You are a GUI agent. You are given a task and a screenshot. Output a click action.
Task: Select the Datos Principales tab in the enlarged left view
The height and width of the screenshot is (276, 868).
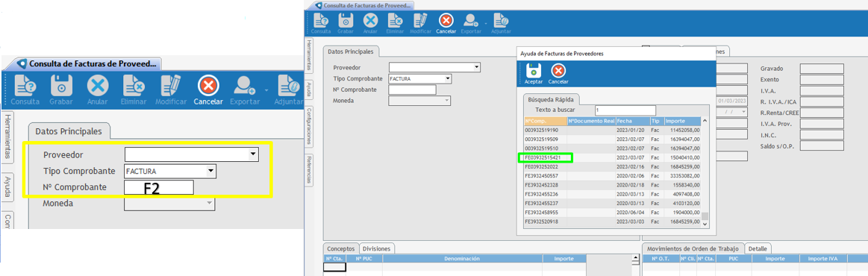pos(69,131)
